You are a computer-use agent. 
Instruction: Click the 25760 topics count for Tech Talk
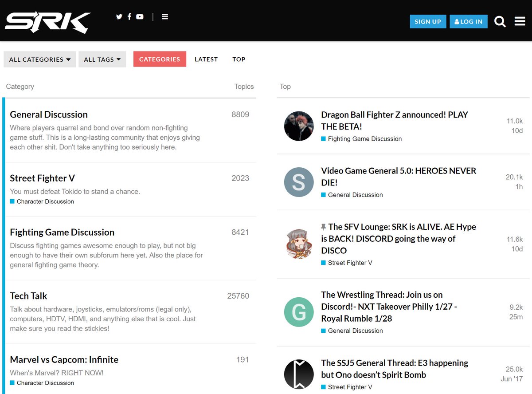(x=238, y=296)
